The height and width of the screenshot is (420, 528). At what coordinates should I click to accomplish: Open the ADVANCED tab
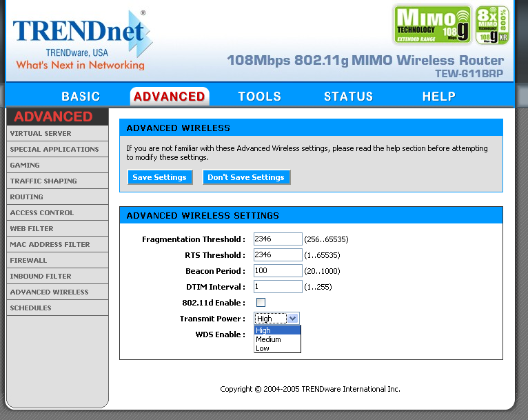coord(170,97)
